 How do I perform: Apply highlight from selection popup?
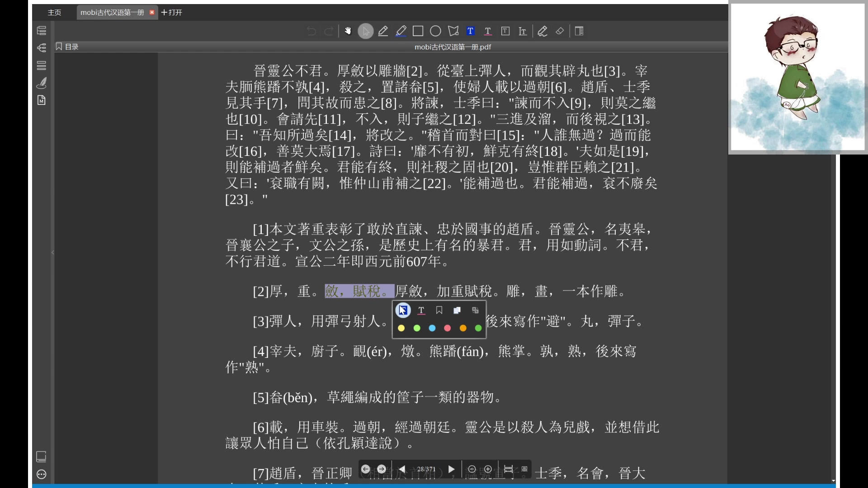403,310
